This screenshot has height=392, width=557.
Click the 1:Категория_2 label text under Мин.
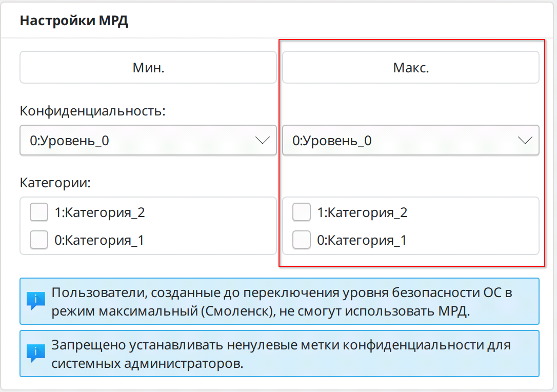[x=100, y=212]
